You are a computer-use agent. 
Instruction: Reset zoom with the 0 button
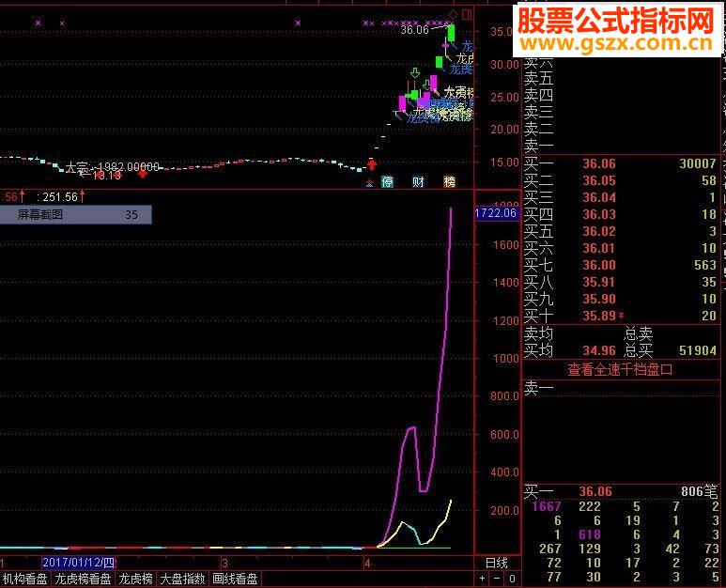512,579
